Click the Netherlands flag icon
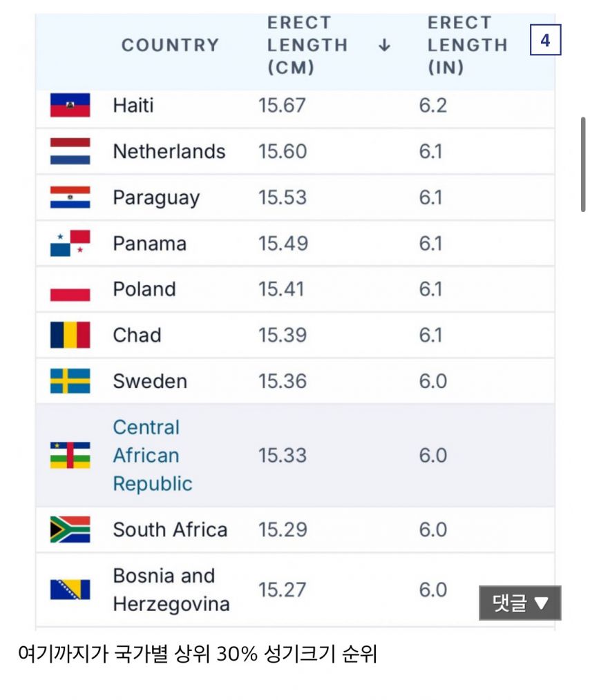The width and height of the screenshot is (590, 700). tap(70, 151)
